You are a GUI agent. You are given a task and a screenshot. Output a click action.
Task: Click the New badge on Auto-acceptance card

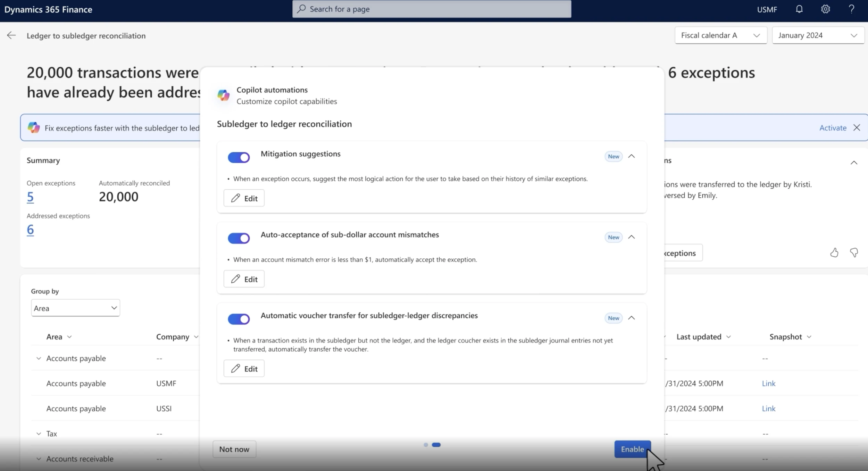pos(614,237)
